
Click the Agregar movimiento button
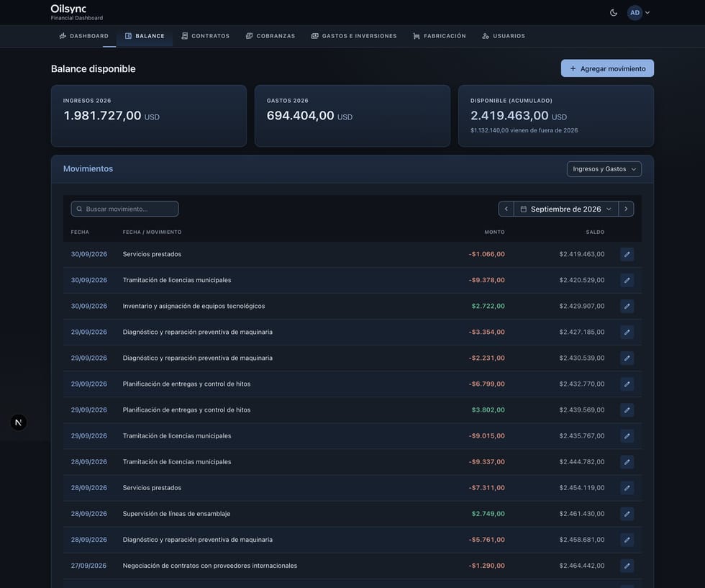pos(607,68)
